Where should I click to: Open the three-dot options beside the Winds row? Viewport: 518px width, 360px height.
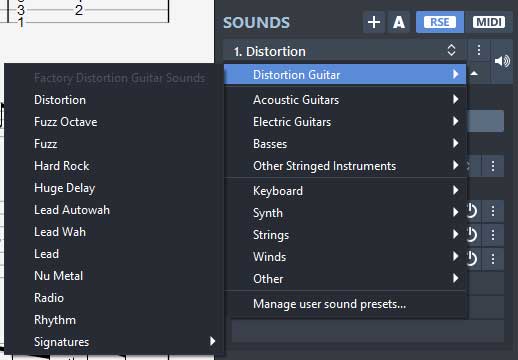(493, 258)
